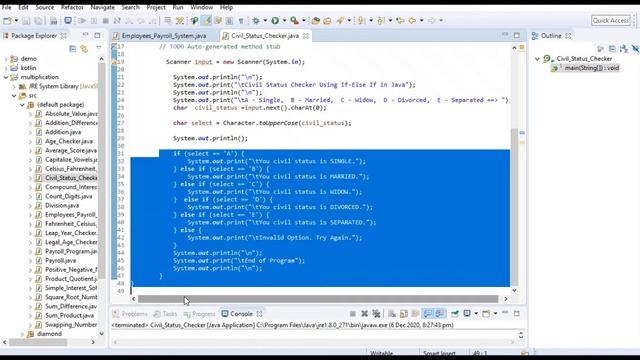The image size is (640, 360).
Task: Click editor vertical scrollbar thumb
Action: tap(514, 207)
